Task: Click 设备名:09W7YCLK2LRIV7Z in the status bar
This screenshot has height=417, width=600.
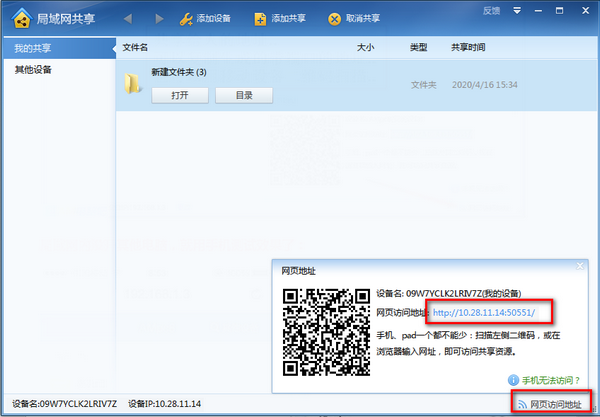Action: click(x=64, y=404)
